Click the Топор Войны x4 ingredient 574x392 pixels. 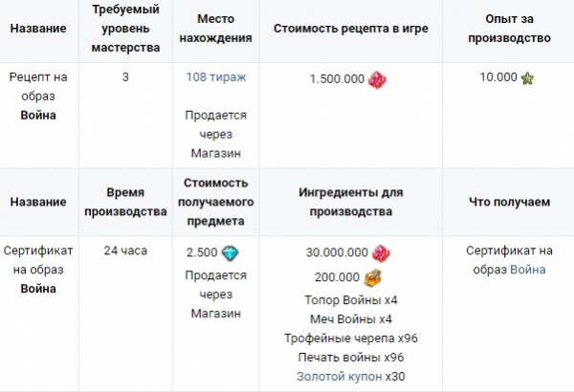coord(351,300)
